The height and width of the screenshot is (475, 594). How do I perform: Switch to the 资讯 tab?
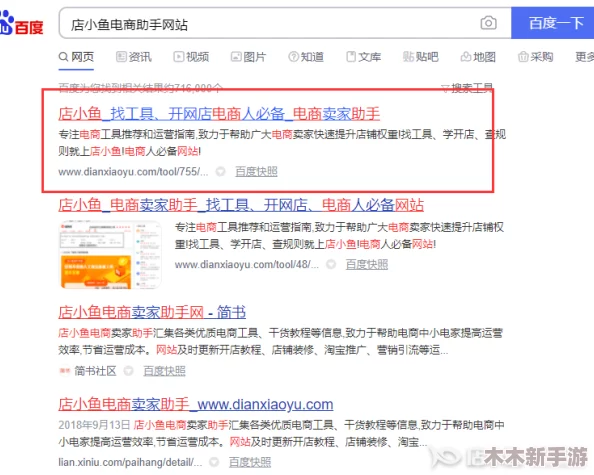click(x=134, y=57)
